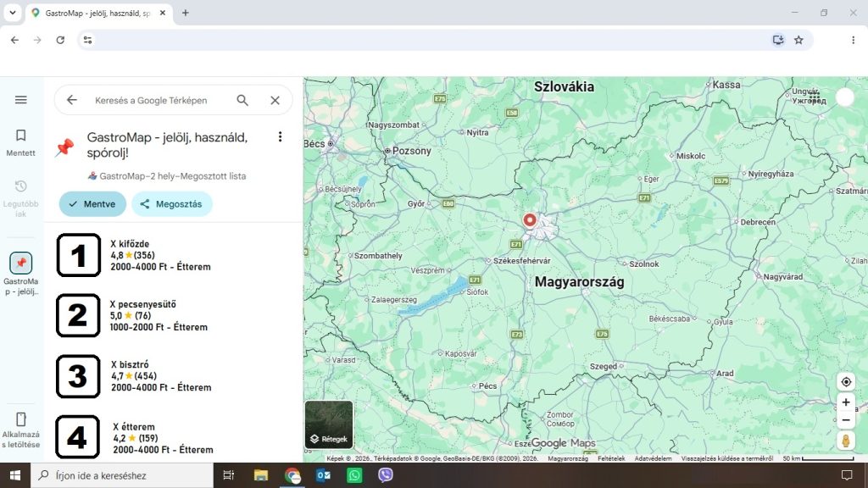
Task: Center map on my location
Action: (846, 382)
